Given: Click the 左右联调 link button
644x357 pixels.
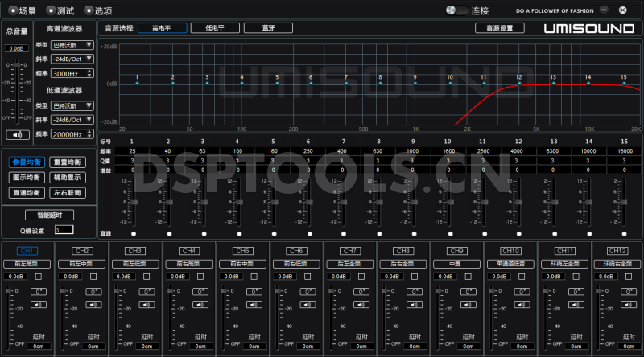Looking at the screenshot, I should click(68, 193).
